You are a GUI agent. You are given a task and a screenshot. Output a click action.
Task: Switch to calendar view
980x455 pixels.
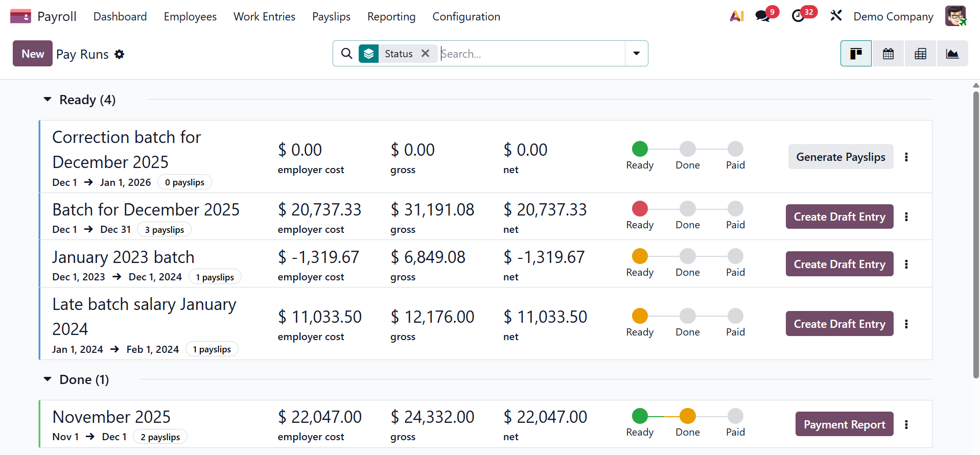coord(888,54)
